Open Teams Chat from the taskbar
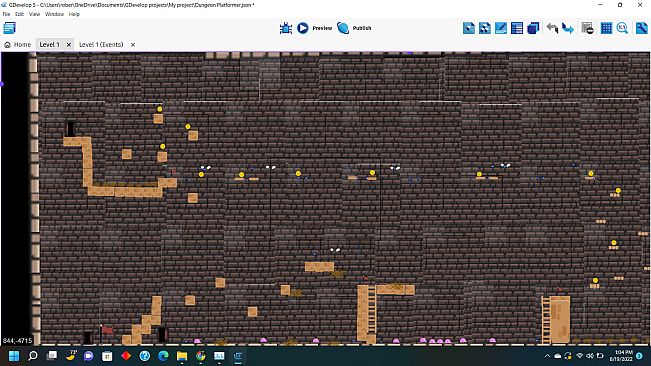This screenshot has width=651, height=366. click(88, 356)
